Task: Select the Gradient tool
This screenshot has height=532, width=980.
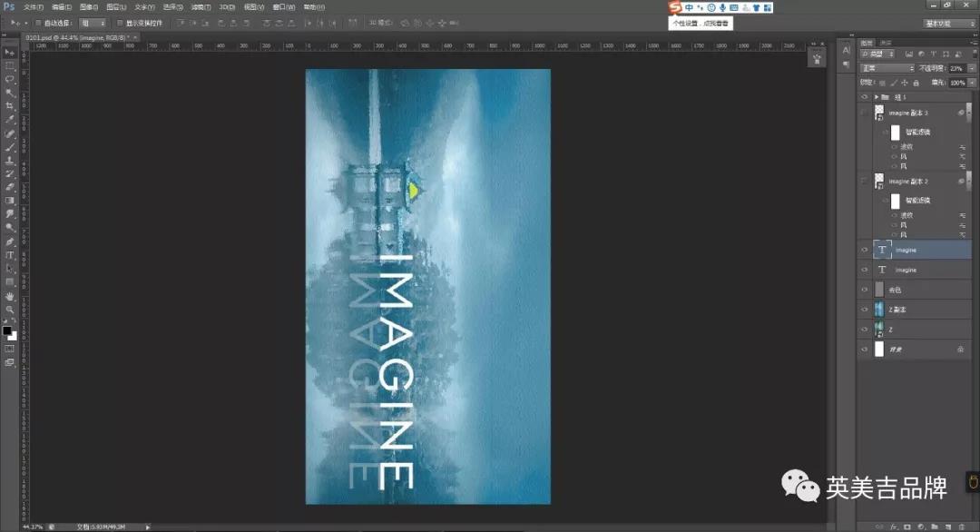Action: click(x=9, y=201)
